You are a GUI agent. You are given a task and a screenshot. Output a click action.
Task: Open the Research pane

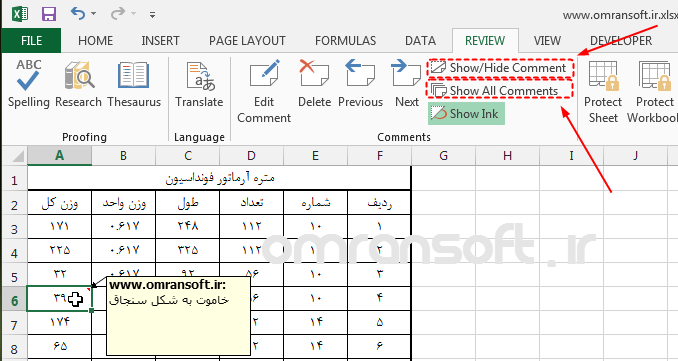(78, 84)
